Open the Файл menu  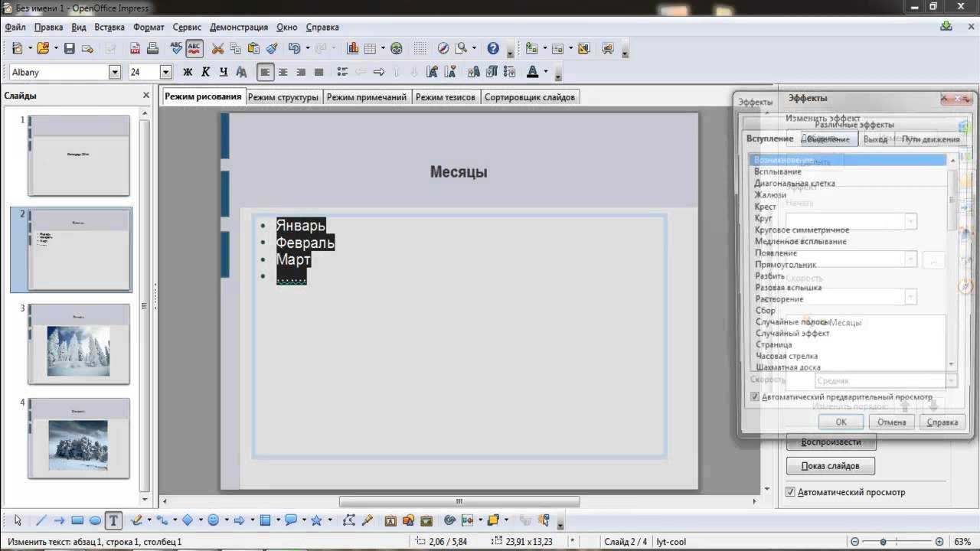point(15,27)
